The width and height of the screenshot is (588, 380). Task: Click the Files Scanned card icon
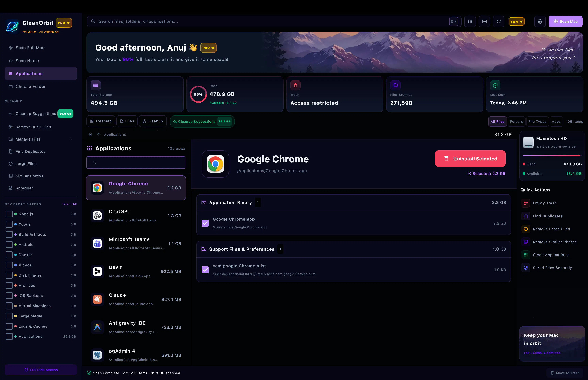pos(395,85)
